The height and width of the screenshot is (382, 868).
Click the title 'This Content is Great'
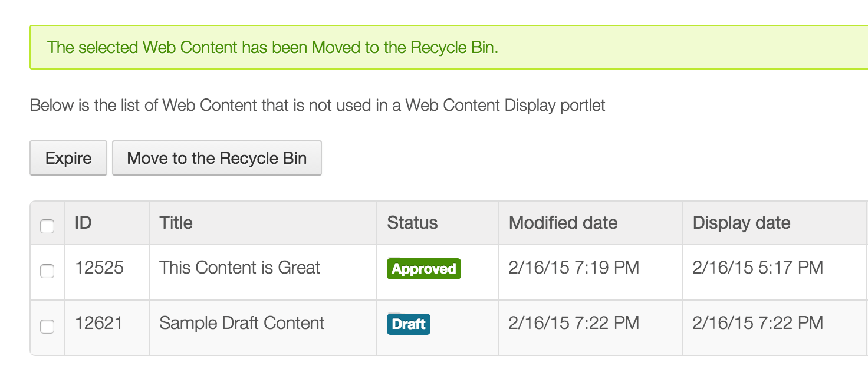[239, 267]
